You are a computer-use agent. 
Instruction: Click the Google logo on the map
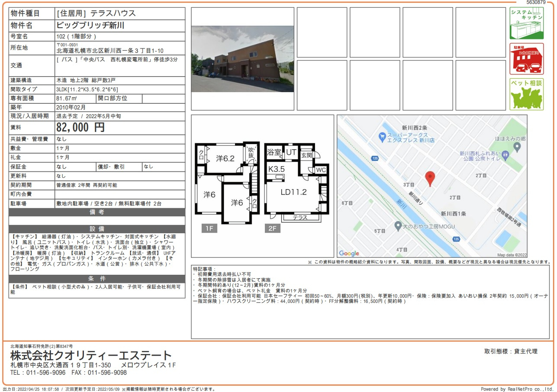pyautogui.click(x=349, y=254)
